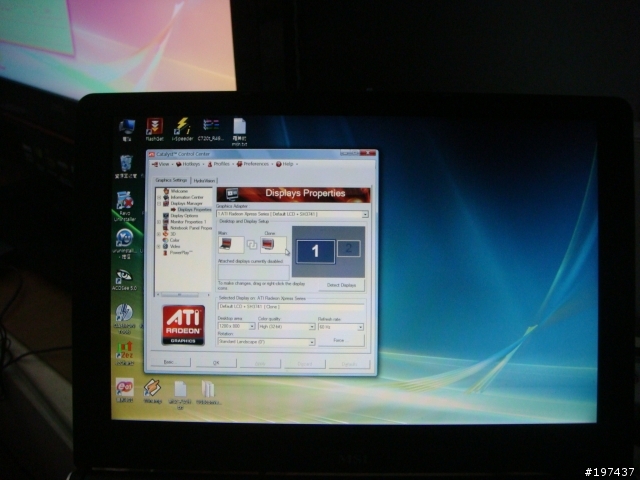Click the Main laptop display icon
640x480 pixels.
231,244
